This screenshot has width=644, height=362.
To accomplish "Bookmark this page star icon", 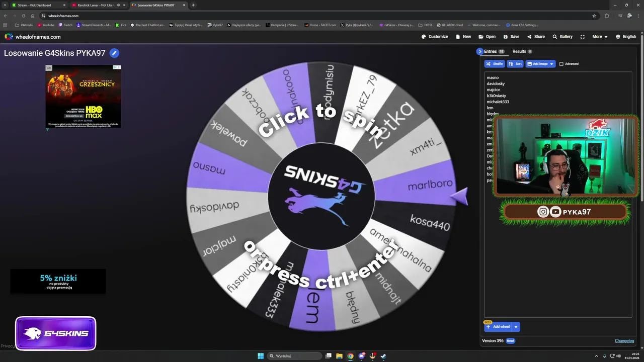I will tap(594, 16).
